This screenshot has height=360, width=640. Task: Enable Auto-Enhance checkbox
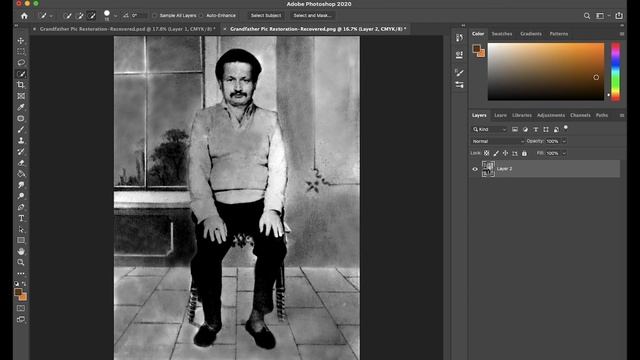click(x=201, y=16)
